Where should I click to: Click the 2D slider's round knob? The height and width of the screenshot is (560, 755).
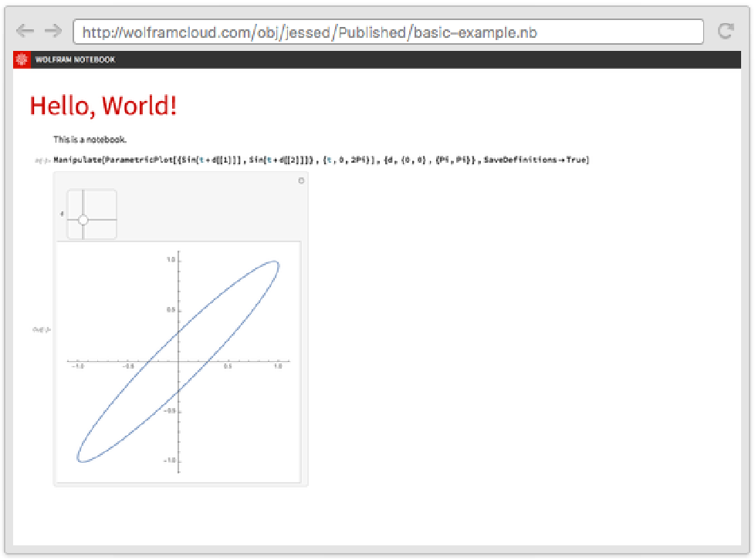[83, 220]
